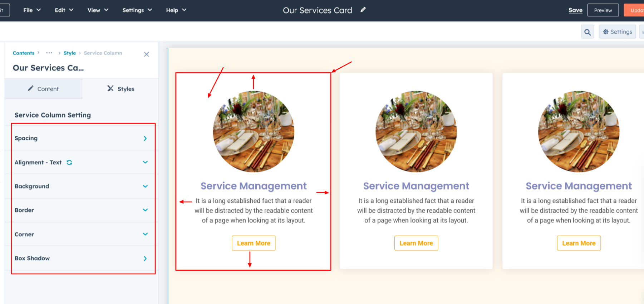Open the File menu
This screenshot has width=644, height=304.
(32, 10)
